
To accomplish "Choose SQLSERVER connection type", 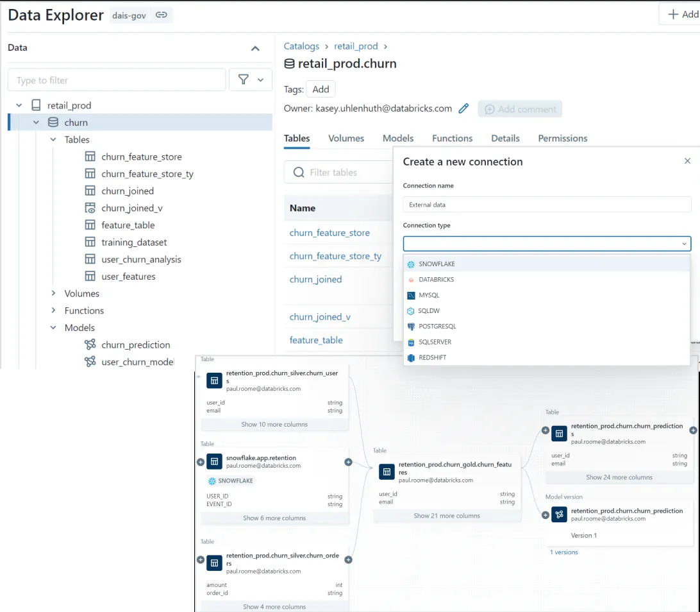I will [x=546, y=342].
